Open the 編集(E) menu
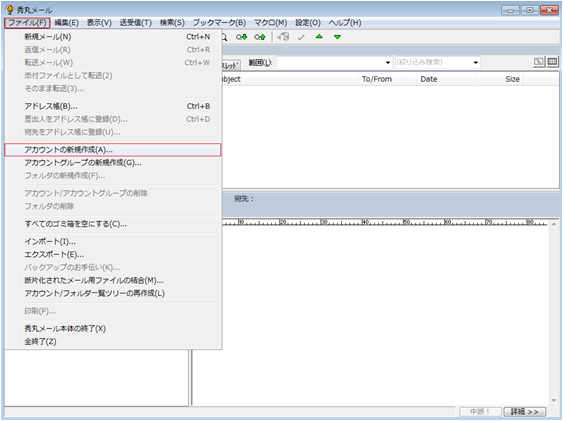The image size is (563, 421). click(x=66, y=23)
